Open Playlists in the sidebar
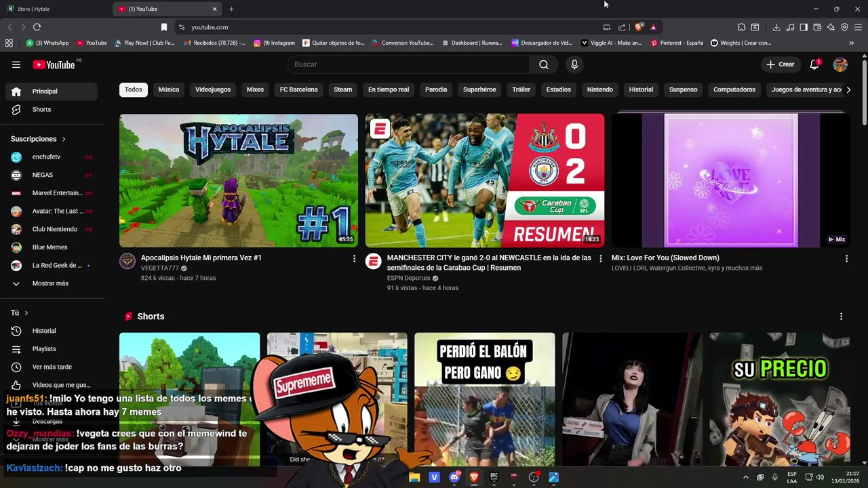 (52, 348)
